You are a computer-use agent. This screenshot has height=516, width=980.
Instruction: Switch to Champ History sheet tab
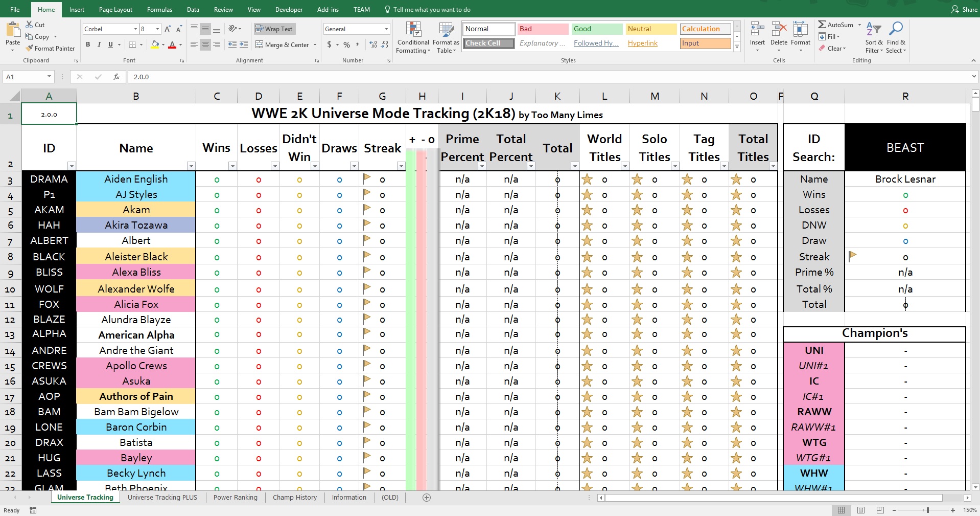coord(295,497)
